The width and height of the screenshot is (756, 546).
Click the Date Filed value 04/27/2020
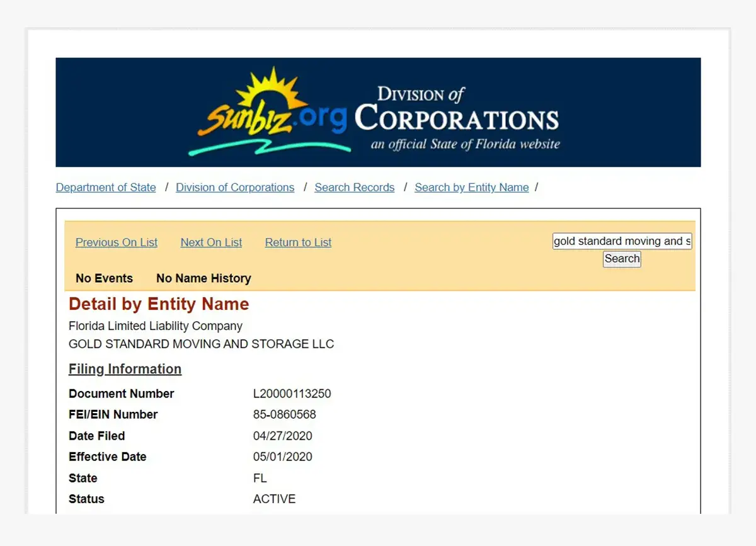(x=282, y=436)
